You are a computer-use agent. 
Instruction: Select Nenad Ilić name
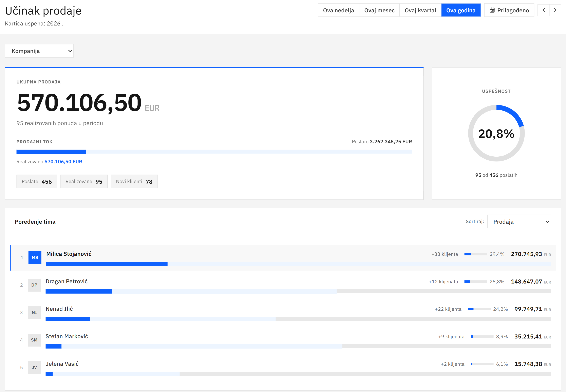click(59, 309)
